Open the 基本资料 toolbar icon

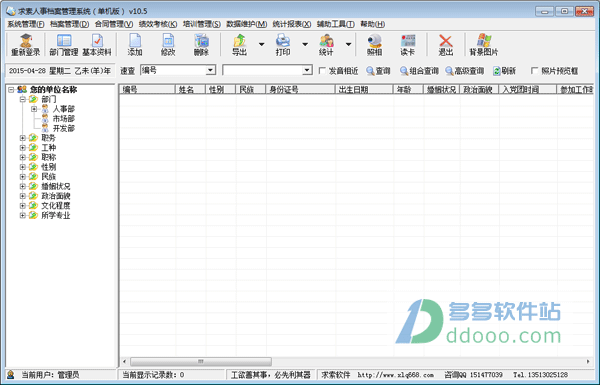pos(97,45)
